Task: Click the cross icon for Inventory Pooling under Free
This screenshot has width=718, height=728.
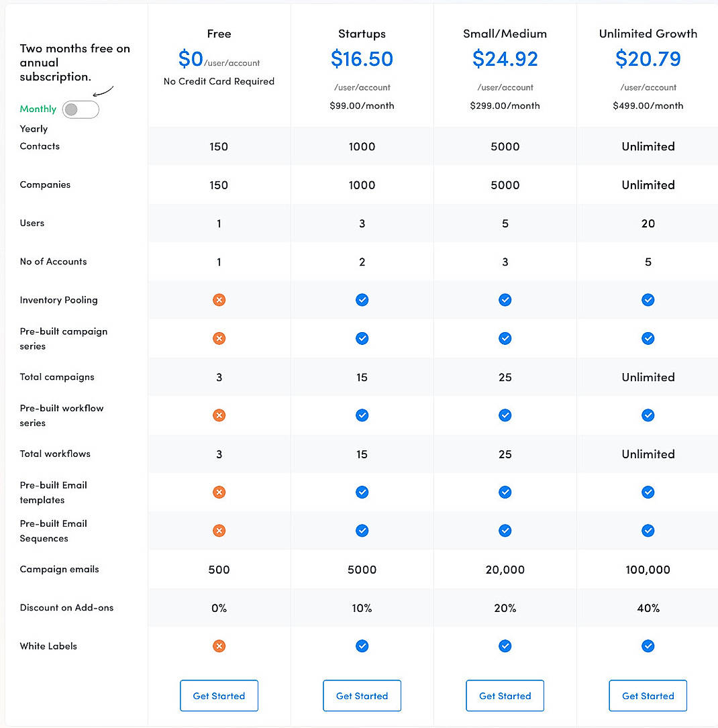Action: click(219, 300)
